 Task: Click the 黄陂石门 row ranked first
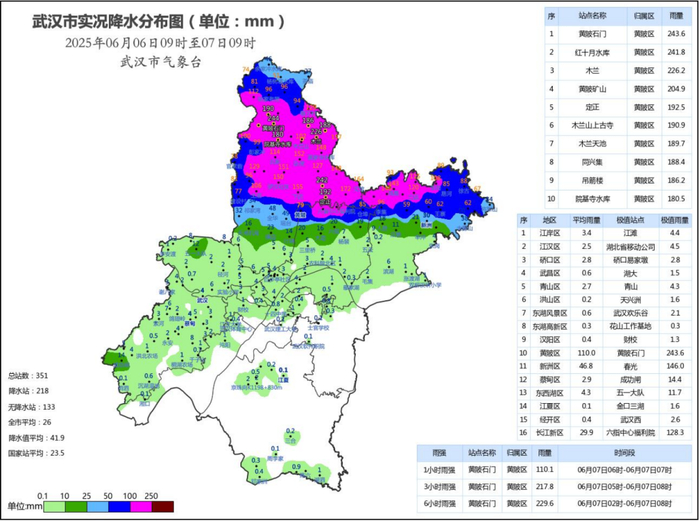tap(618, 34)
